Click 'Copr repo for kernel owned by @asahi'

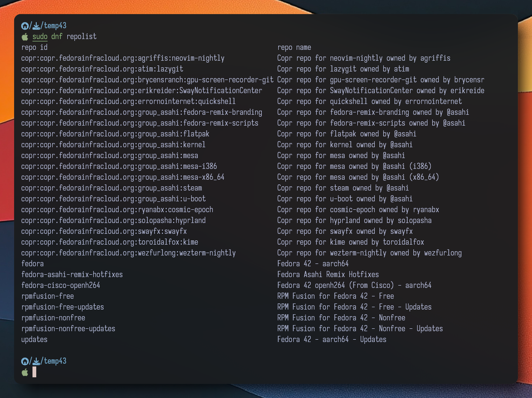coord(345,145)
